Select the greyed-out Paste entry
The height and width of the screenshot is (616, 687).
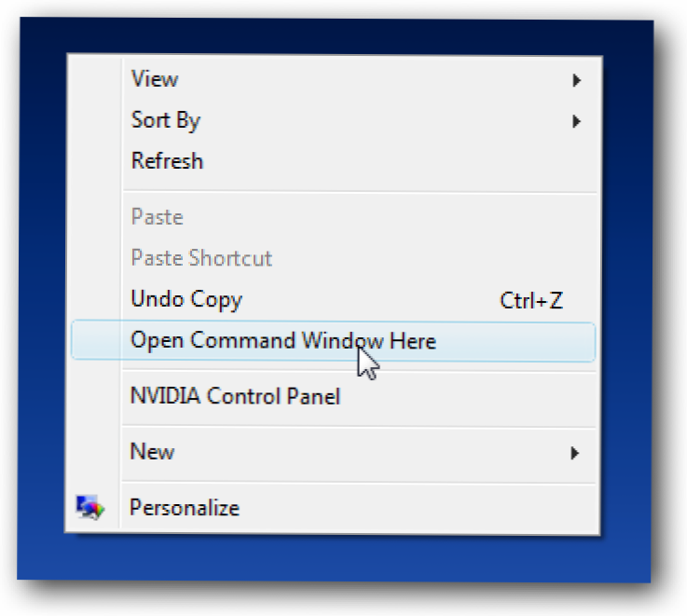(x=157, y=217)
